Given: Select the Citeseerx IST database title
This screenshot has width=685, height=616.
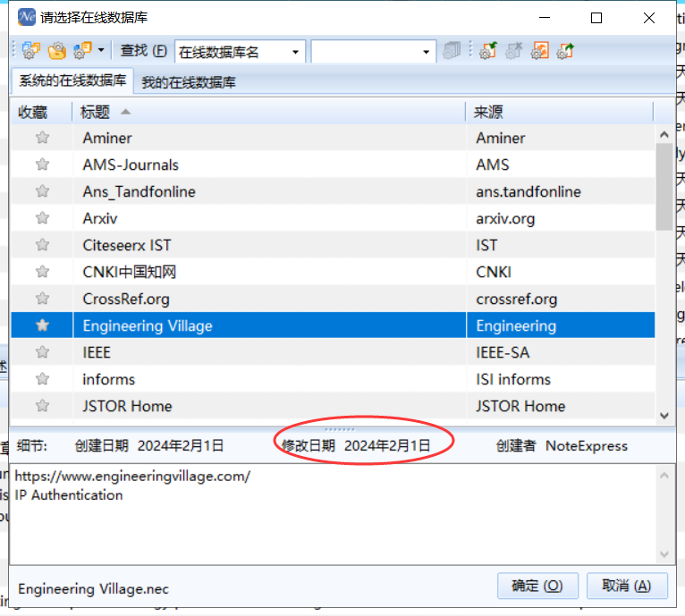Looking at the screenshot, I should click(127, 245).
